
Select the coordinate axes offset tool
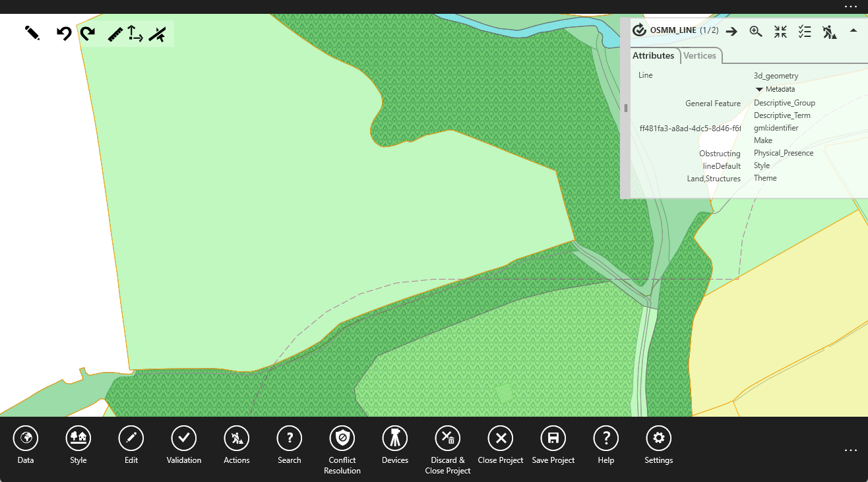tap(135, 34)
